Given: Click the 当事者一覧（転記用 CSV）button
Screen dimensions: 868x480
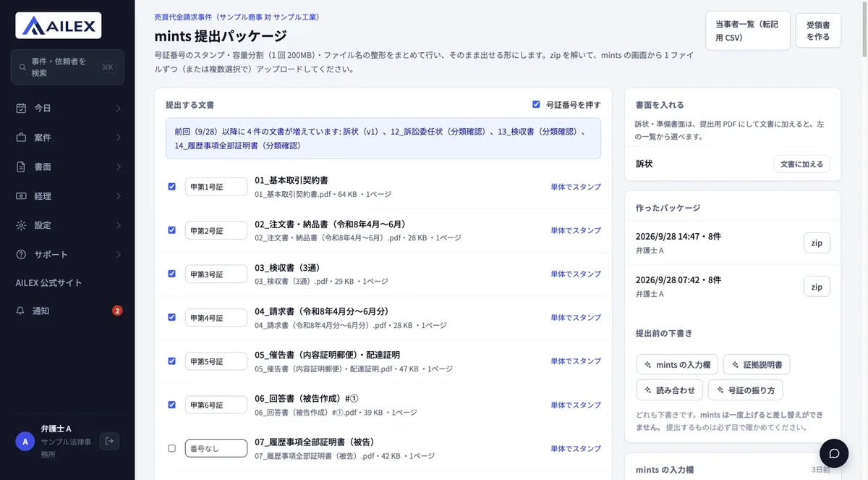Looking at the screenshot, I should click(748, 30).
